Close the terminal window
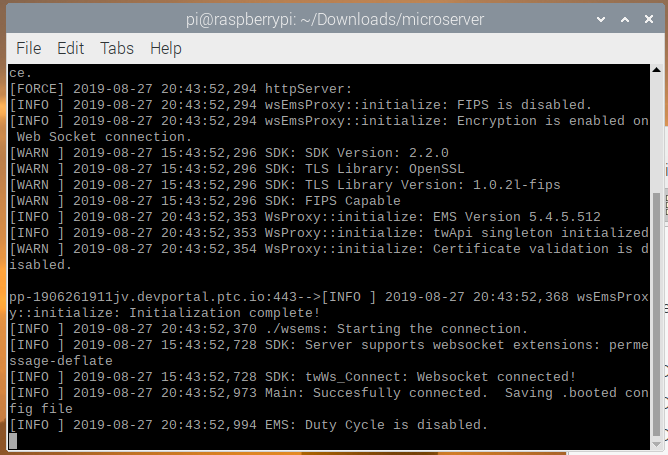Screen dimensions: 668x455 pyautogui.click(x=649, y=17)
